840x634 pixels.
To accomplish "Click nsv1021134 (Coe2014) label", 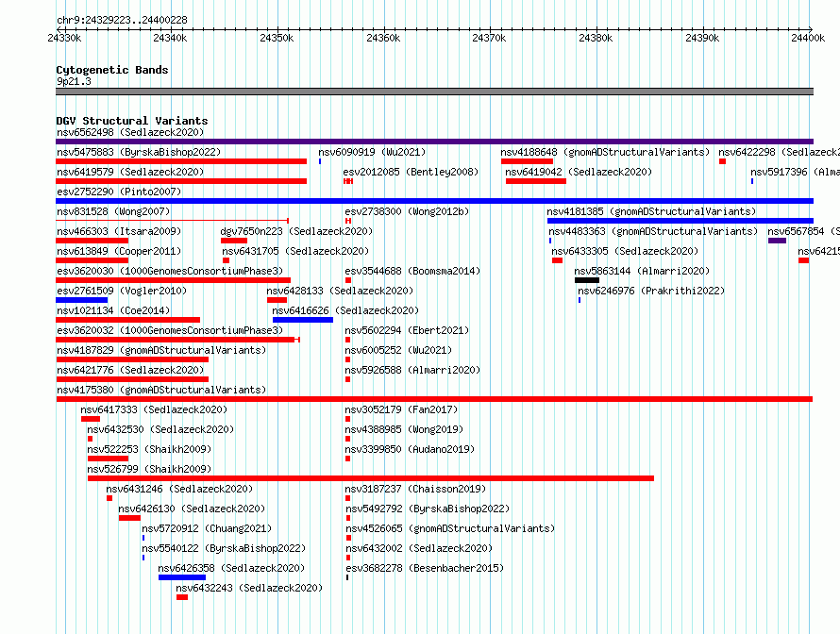I will click(113, 310).
